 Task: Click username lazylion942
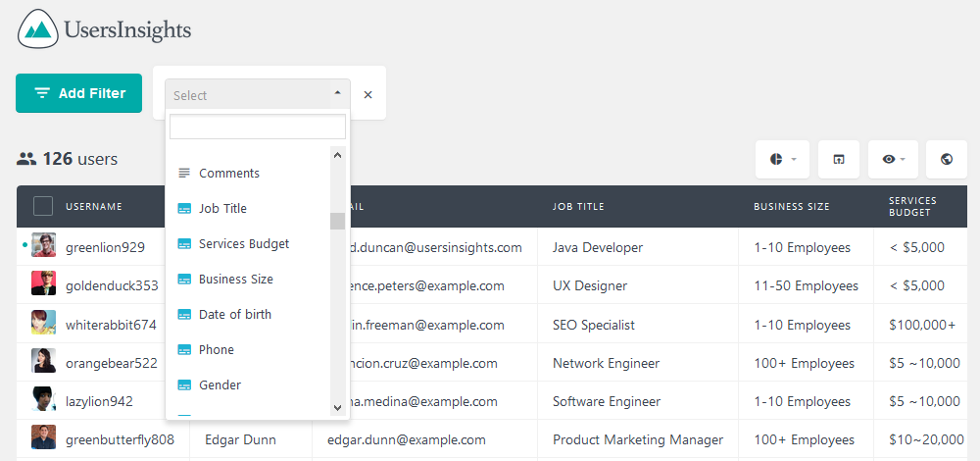(x=99, y=402)
